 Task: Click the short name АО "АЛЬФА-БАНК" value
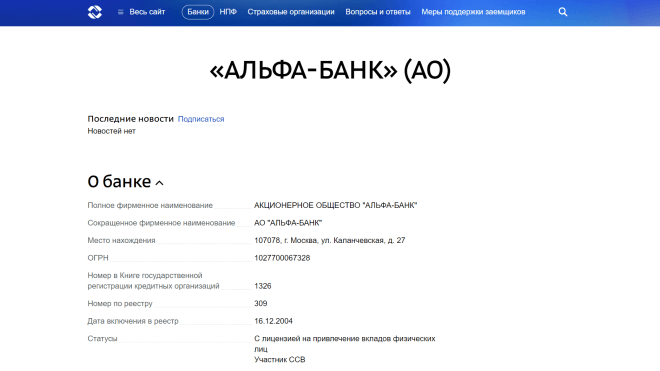[x=288, y=223]
